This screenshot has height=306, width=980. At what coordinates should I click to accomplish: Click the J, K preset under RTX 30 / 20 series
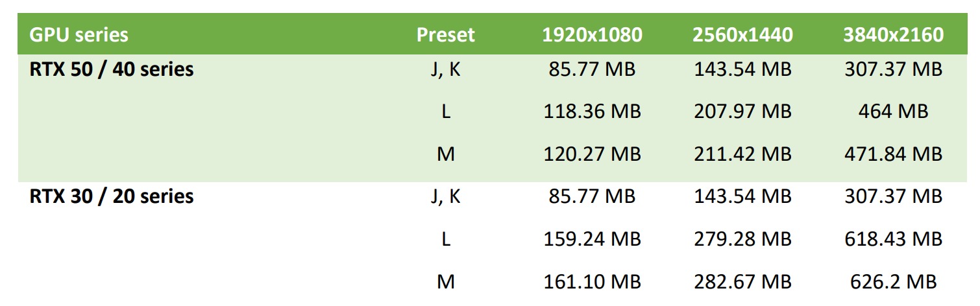(x=445, y=196)
